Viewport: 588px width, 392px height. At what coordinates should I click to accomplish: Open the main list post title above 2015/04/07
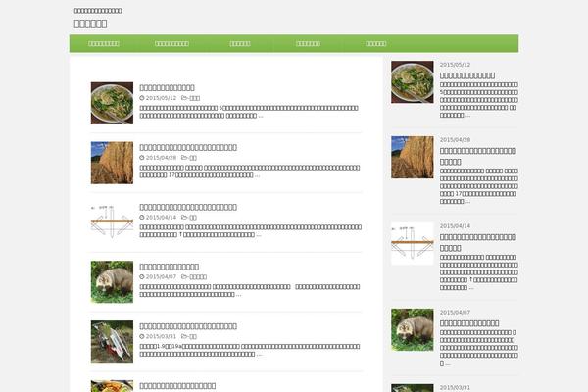point(170,267)
